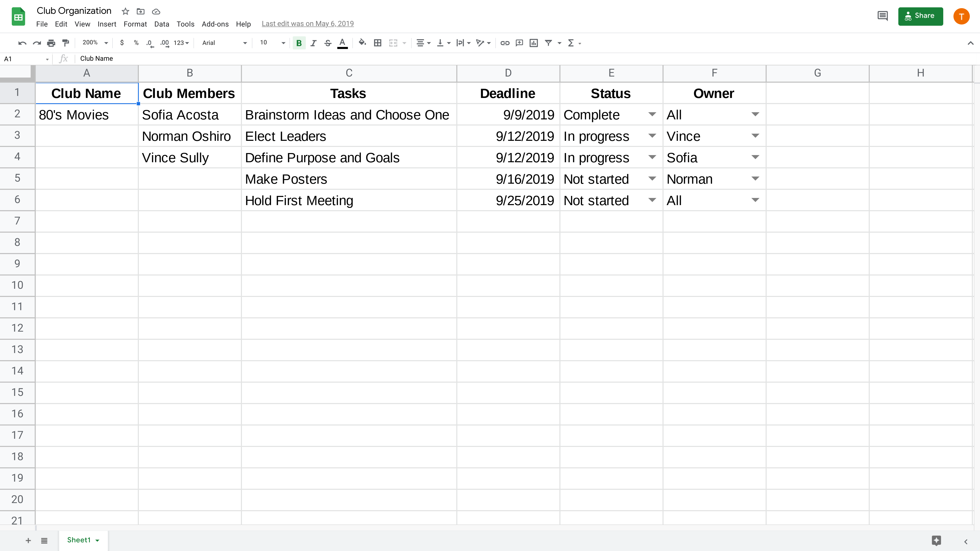Click the Insert chart icon
980x551 pixels.
point(534,43)
